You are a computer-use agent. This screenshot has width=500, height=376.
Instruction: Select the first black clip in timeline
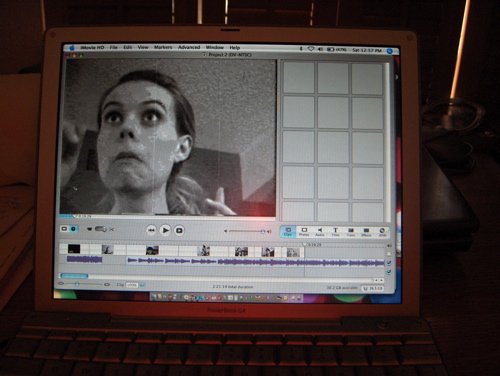click(x=74, y=249)
